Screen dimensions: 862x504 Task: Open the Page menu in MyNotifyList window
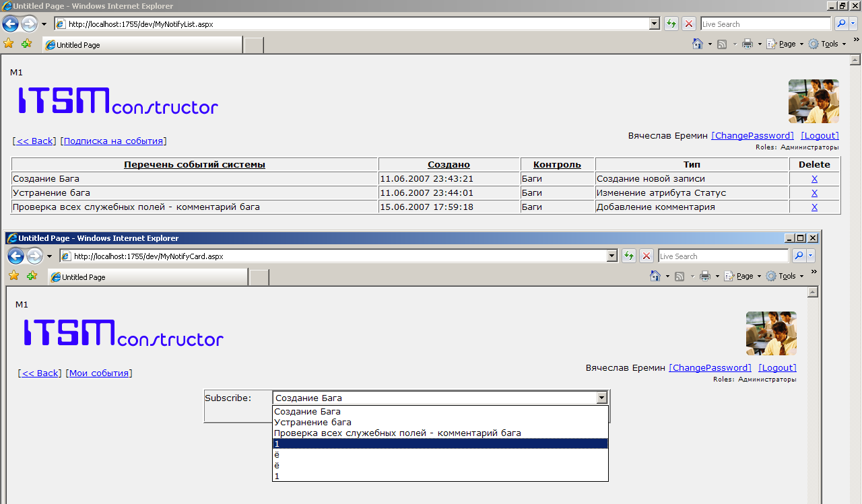pyautogui.click(x=785, y=44)
